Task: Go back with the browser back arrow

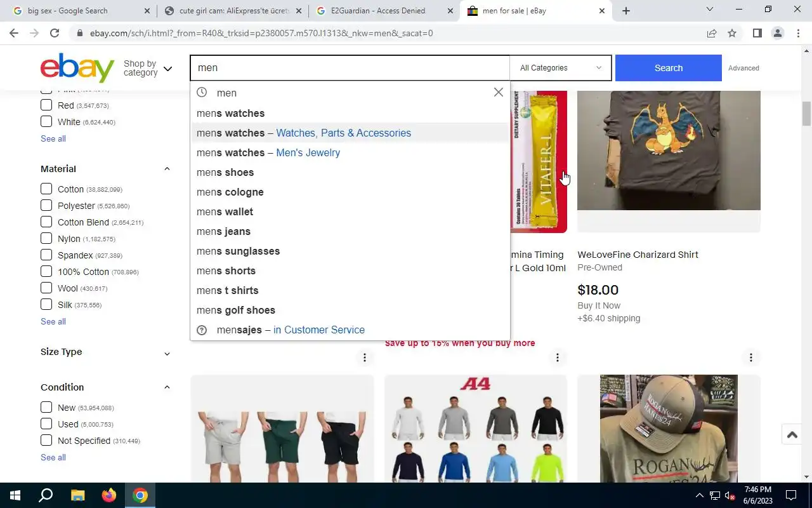Action: [14, 33]
